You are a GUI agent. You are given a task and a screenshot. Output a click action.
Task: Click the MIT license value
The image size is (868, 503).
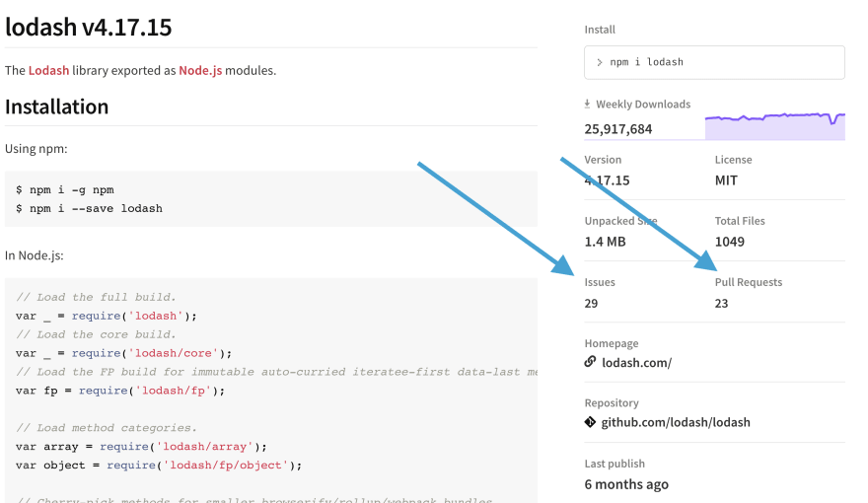[x=726, y=180]
